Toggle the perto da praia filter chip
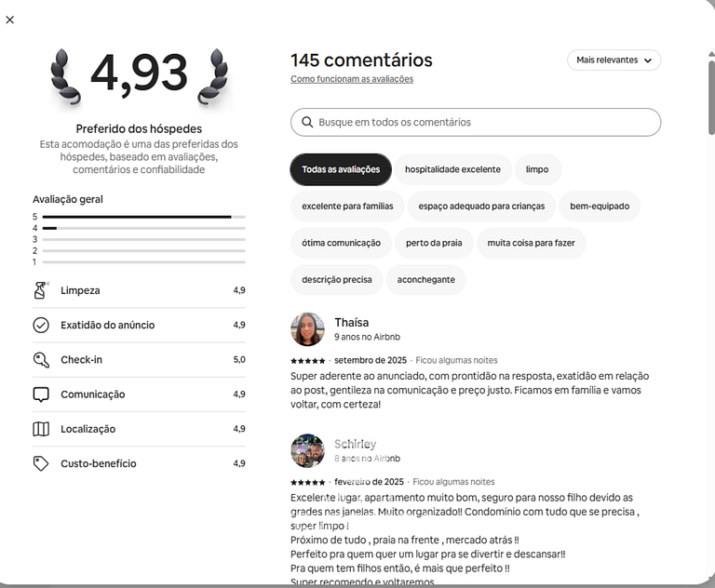This screenshot has width=715, height=588. (434, 243)
